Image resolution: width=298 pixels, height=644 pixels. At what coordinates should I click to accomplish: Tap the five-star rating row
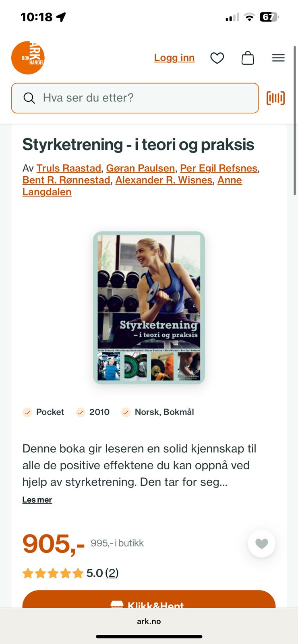pos(53,573)
